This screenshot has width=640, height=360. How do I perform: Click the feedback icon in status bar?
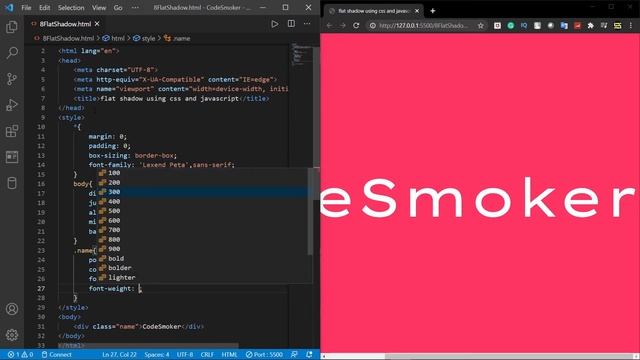(x=294, y=354)
